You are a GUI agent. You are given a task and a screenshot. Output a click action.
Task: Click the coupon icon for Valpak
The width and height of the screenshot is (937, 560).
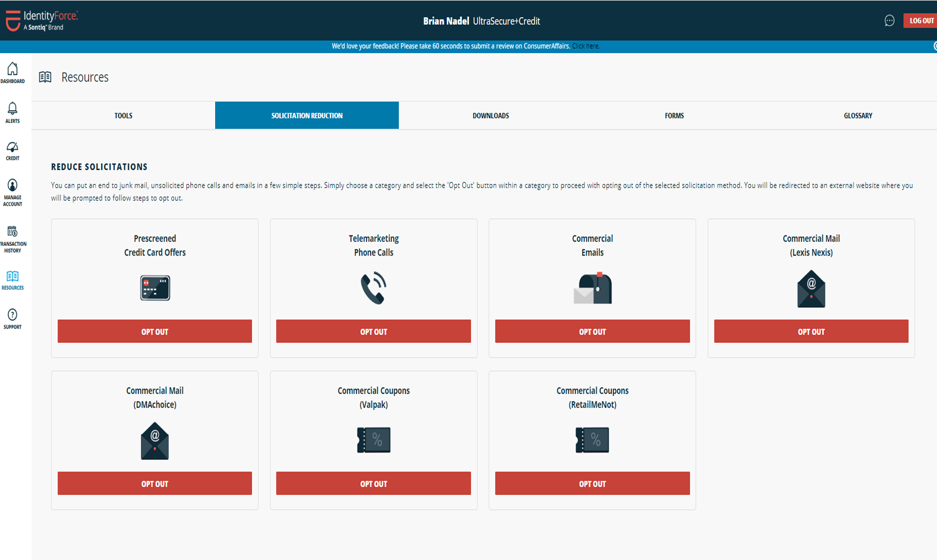pos(373,440)
